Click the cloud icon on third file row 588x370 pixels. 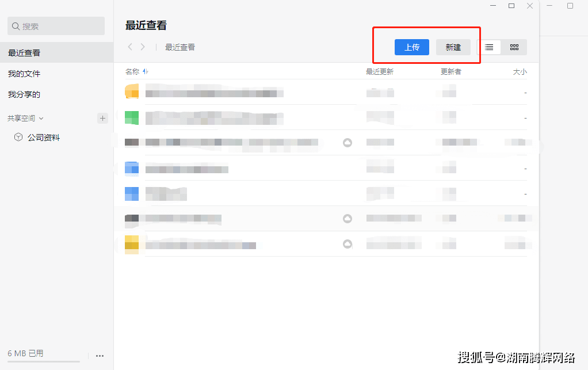[348, 142]
